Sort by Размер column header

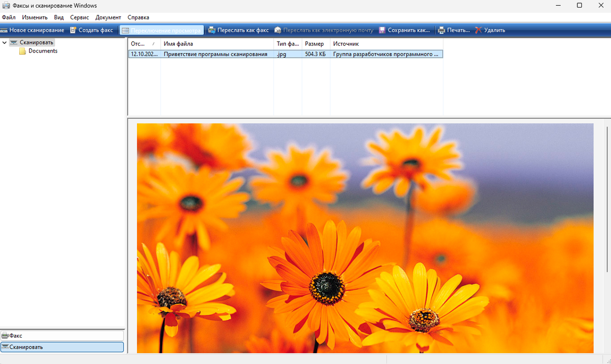[x=316, y=44]
